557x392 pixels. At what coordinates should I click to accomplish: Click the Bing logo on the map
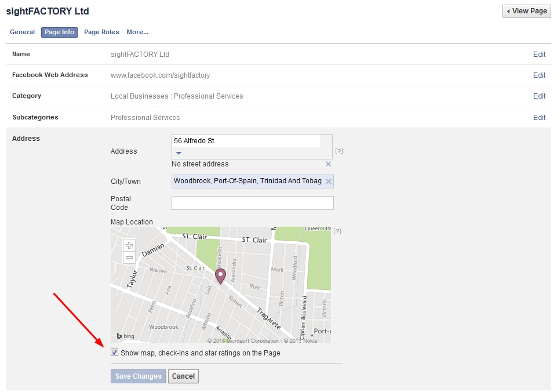126,336
